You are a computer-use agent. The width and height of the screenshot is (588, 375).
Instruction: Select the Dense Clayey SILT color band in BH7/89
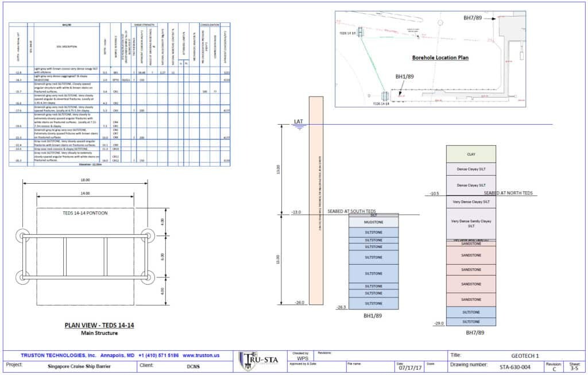pyautogui.click(x=471, y=168)
